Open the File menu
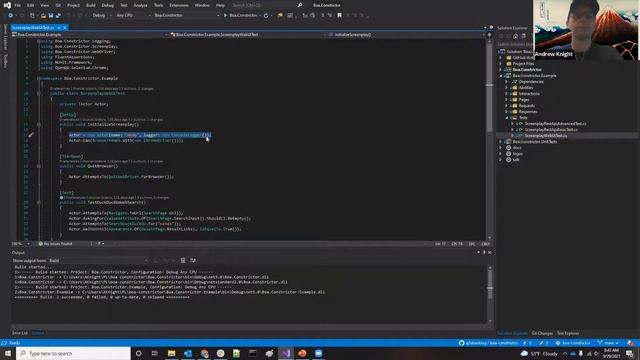This screenshot has height=360, width=640. (18, 5)
